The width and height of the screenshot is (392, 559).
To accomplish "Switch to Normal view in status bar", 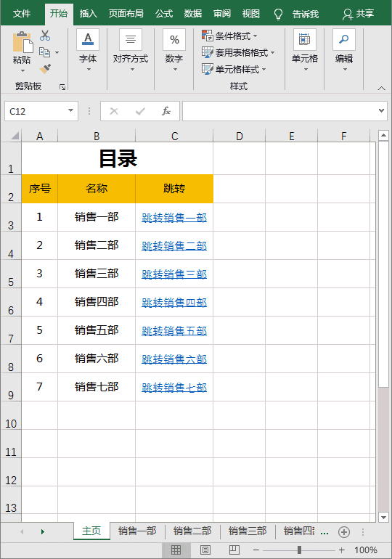I will pyautogui.click(x=176, y=550).
